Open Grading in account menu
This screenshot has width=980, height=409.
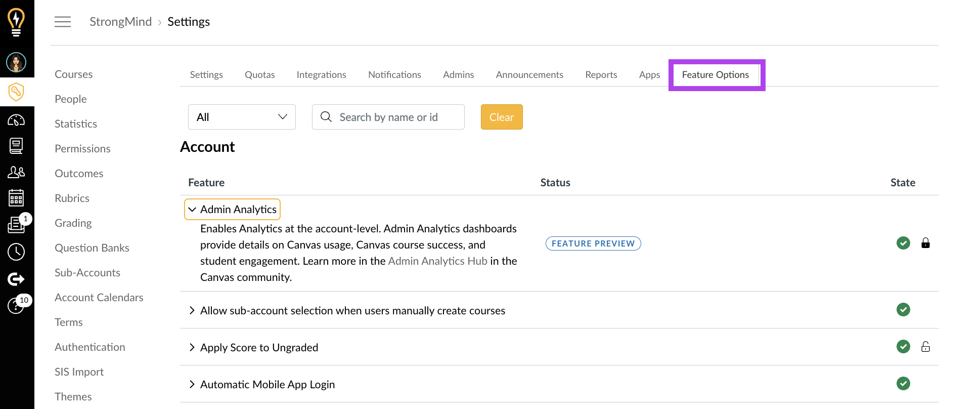click(73, 223)
